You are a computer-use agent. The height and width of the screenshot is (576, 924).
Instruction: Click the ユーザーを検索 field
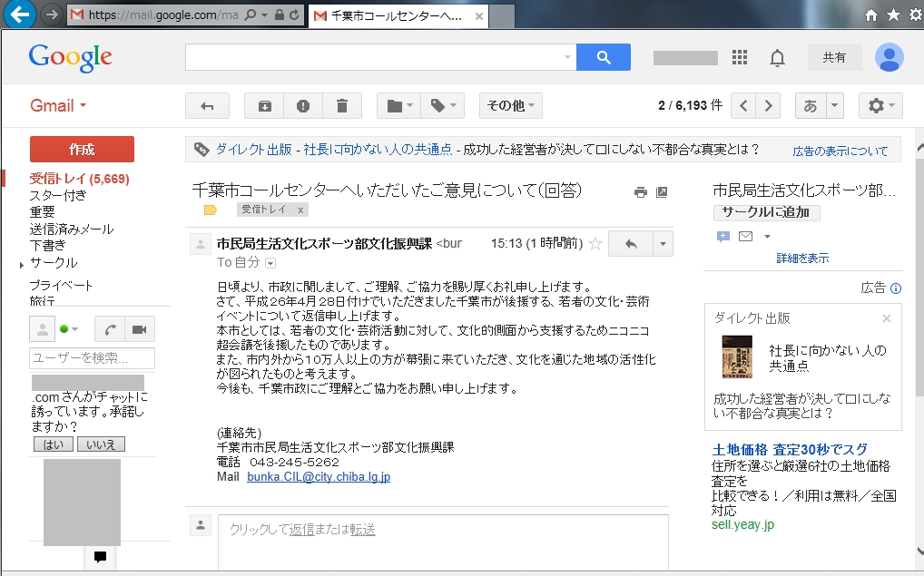point(92,358)
